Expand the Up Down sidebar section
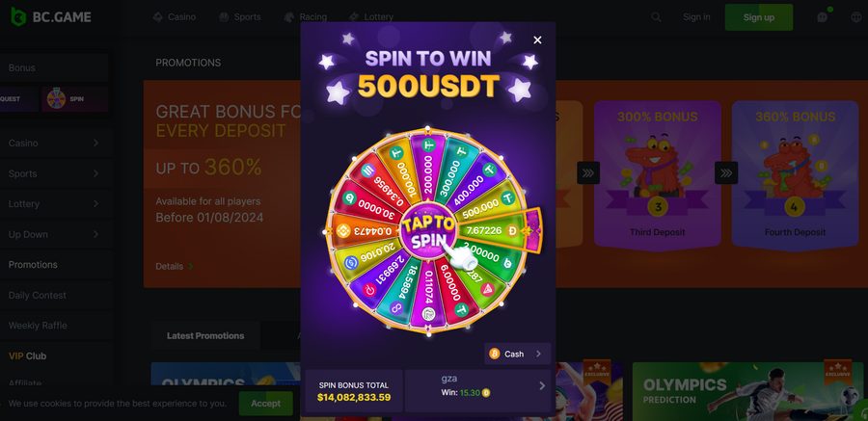868x421 pixels. pos(54,234)
